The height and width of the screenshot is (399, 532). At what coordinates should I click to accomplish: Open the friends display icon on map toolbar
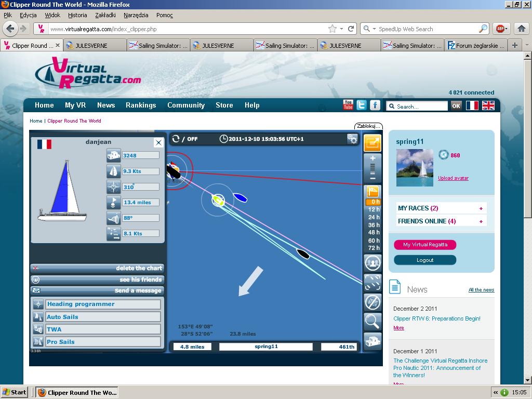point(373,263)
